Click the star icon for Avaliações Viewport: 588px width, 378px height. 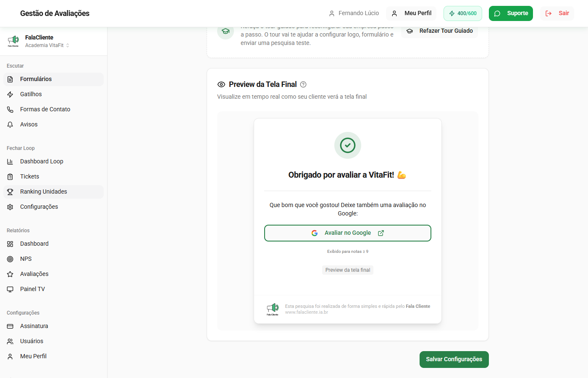click(10, 274)
